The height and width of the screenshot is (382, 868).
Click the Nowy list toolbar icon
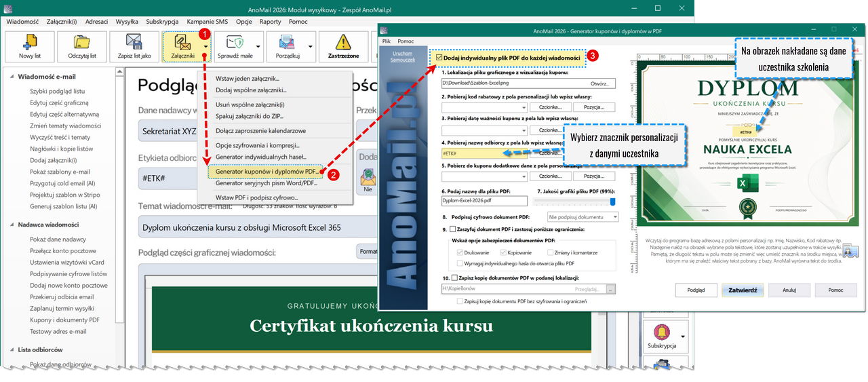pos(30,42)
